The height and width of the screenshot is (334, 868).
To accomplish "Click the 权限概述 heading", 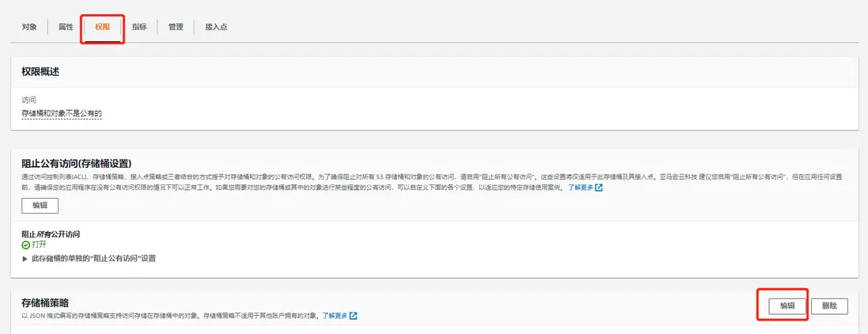I will tap(40, 71).
